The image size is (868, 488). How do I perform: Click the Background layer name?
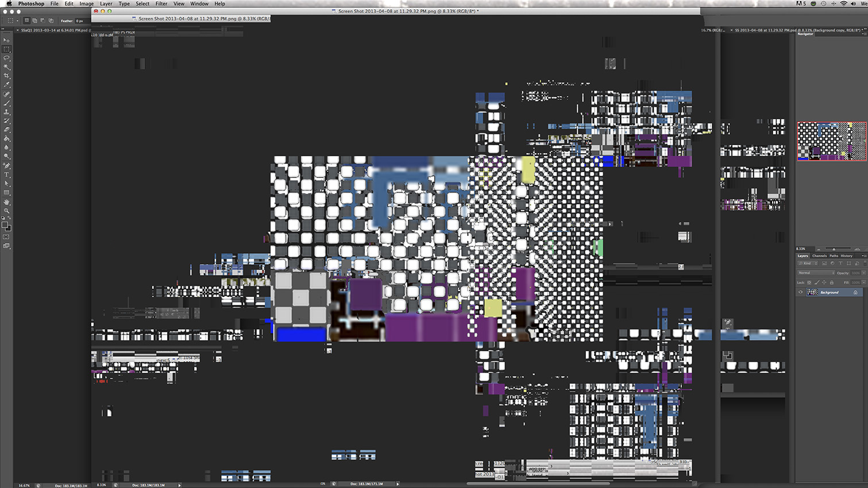829,292
